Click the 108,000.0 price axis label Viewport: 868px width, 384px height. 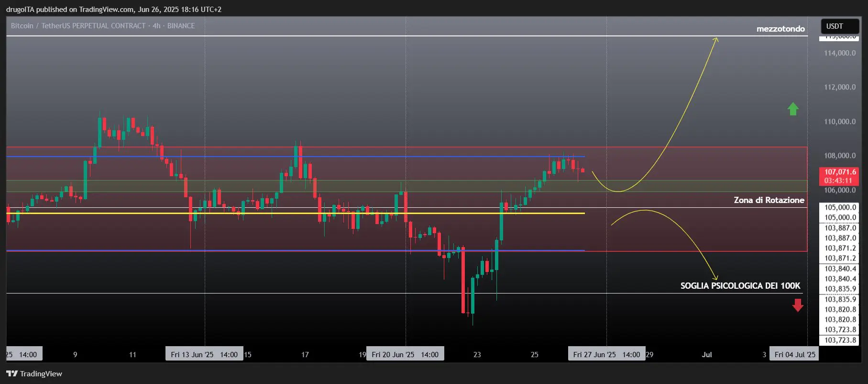click(x=840, y=156)
